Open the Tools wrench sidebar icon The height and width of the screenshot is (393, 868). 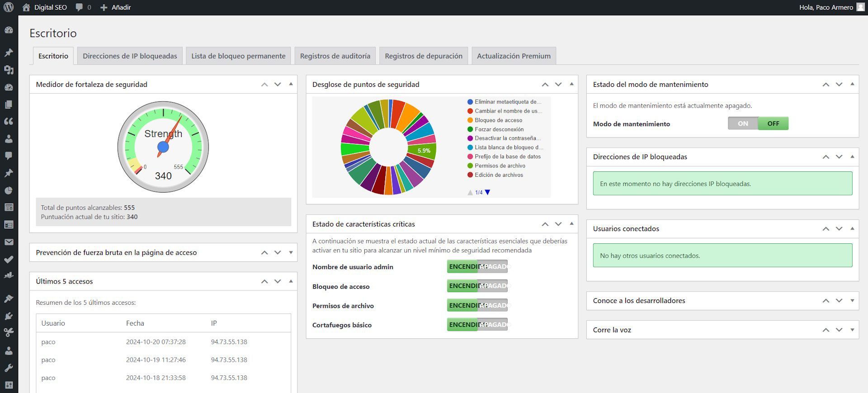click(9, 368)
